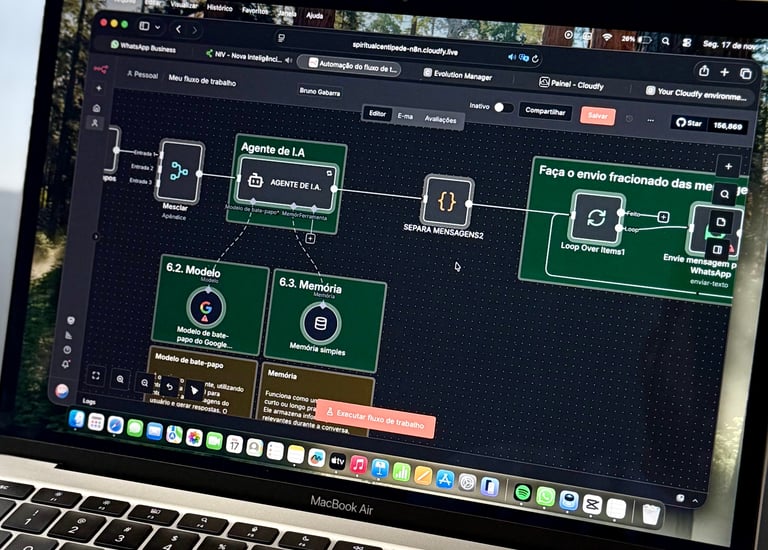The height and width of the screenshot is (550, 768).
Task: Open Spotify from the Dock
Action: 523,493
